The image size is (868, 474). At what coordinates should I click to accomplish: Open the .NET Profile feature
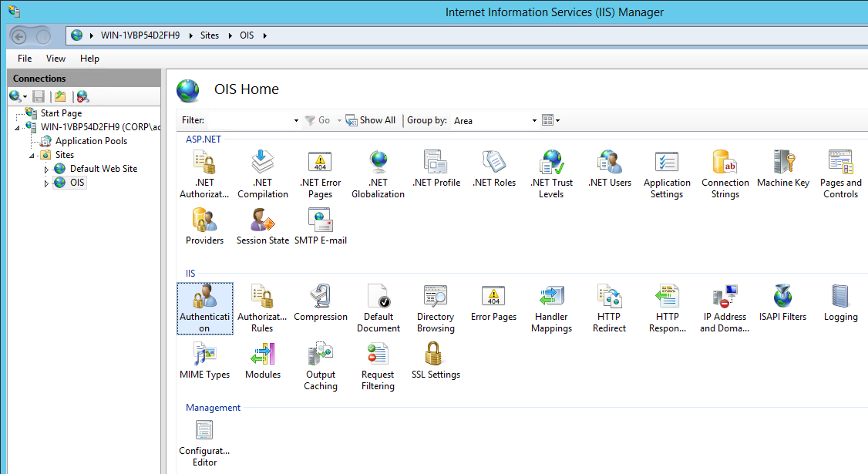tap(436, 169)
